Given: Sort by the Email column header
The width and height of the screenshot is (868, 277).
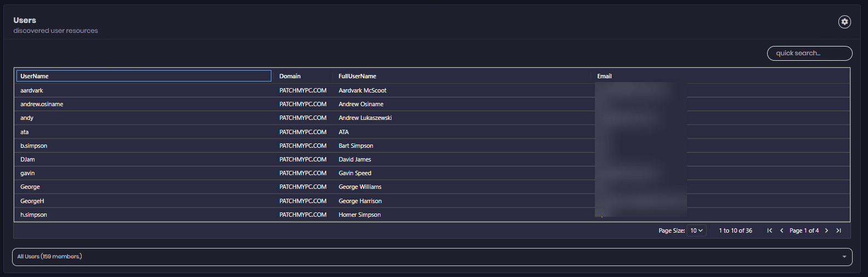Looking at the screenshot, I should (x=604, y=76).
